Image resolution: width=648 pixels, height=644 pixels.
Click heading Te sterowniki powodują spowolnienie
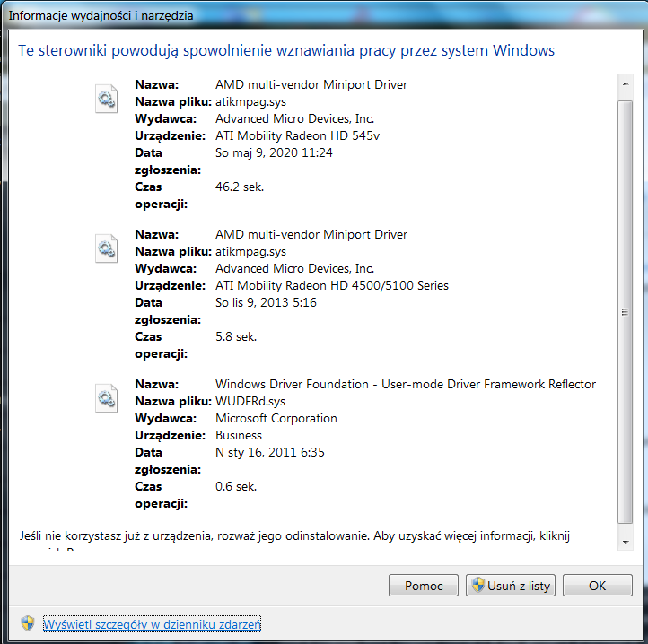286,50
